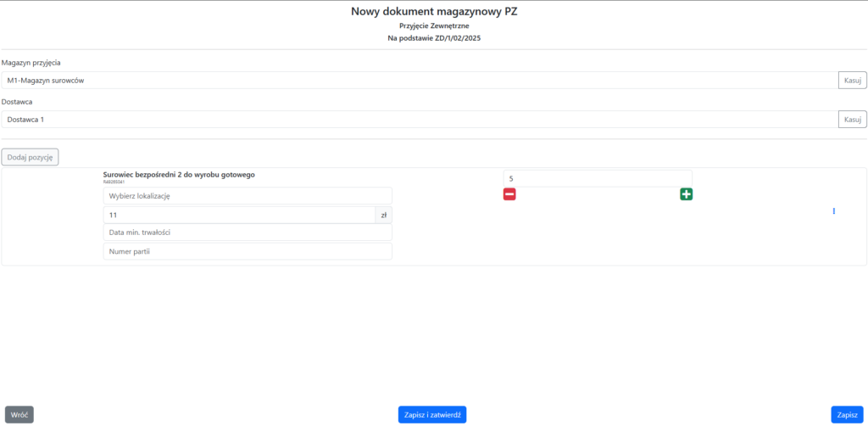Clear the Dostawca field with Kasuj
Screen dimensions: 868x426
(x=852, y=120)
